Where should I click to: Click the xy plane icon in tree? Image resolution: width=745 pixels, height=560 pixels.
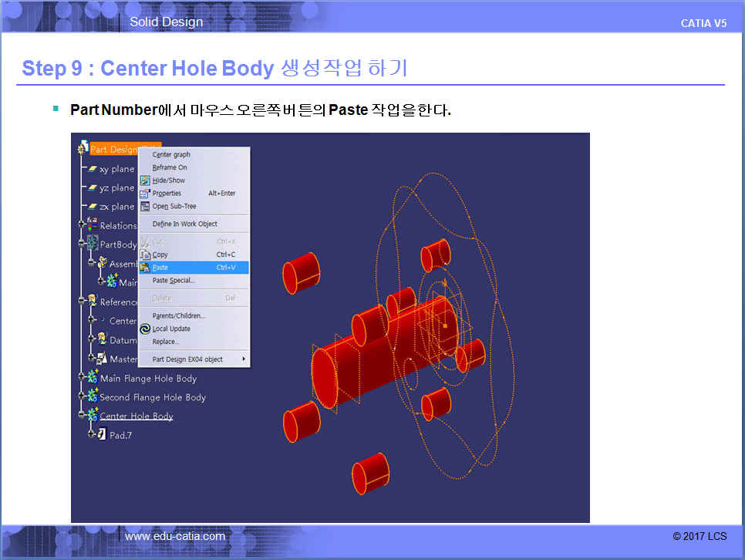point(92,169)
